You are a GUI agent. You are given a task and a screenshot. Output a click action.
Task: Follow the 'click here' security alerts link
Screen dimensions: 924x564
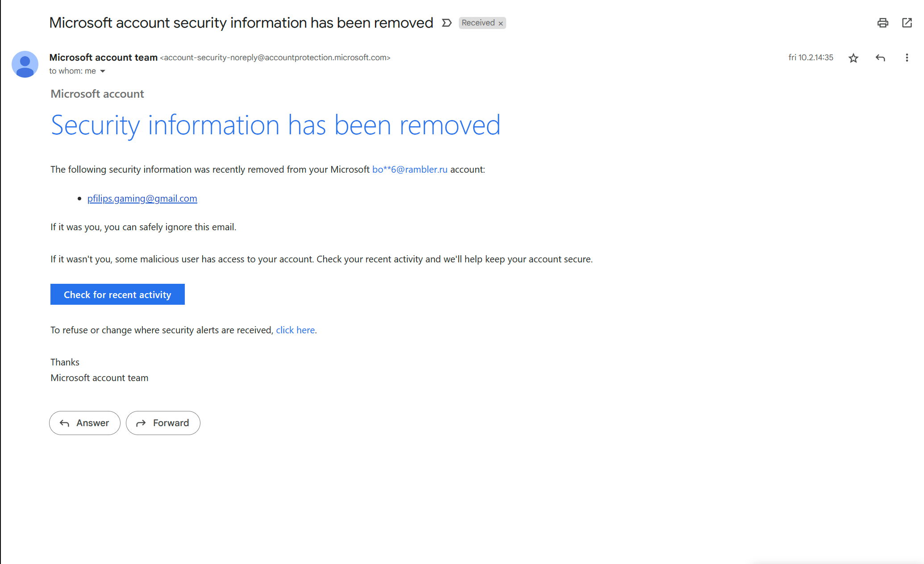295,330
